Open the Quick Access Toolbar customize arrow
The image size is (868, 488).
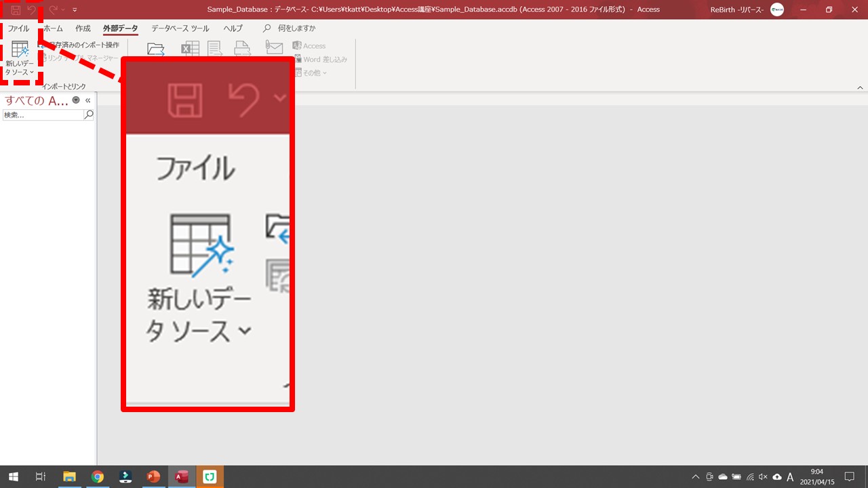click(x=75, y=9)
